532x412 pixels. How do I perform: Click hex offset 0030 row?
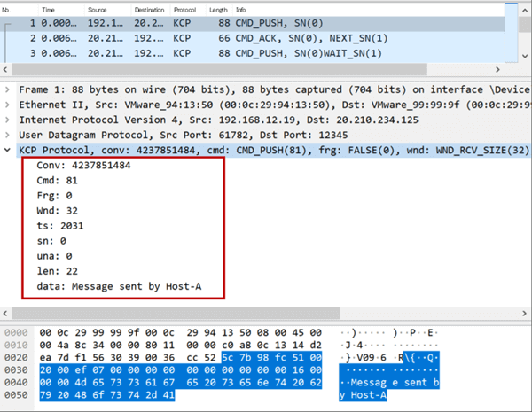(16, 370)
